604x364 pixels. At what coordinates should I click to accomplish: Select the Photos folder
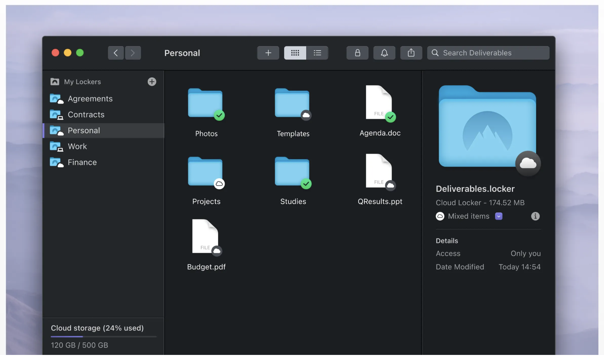coord(206,112)
